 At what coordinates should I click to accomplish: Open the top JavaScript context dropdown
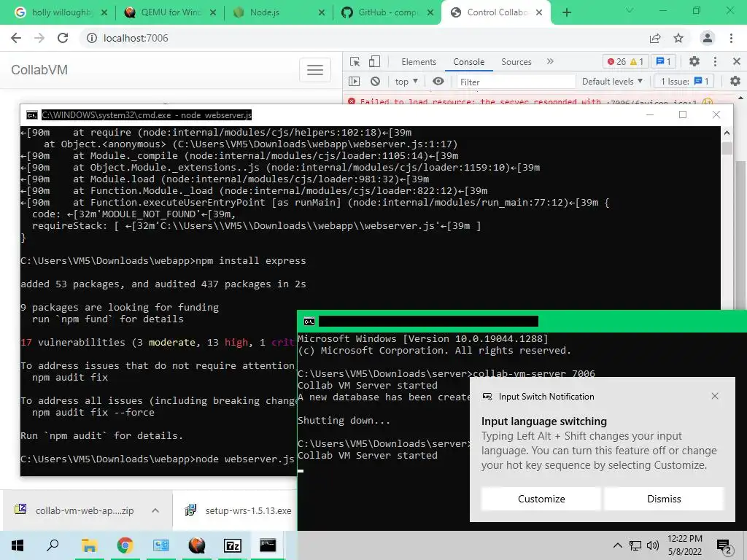pyautogui.click(x=406, y=82)
